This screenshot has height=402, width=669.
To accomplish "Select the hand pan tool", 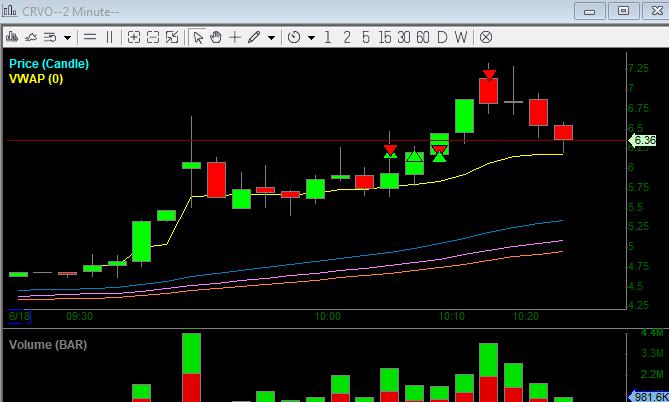I will pos(216,38).
